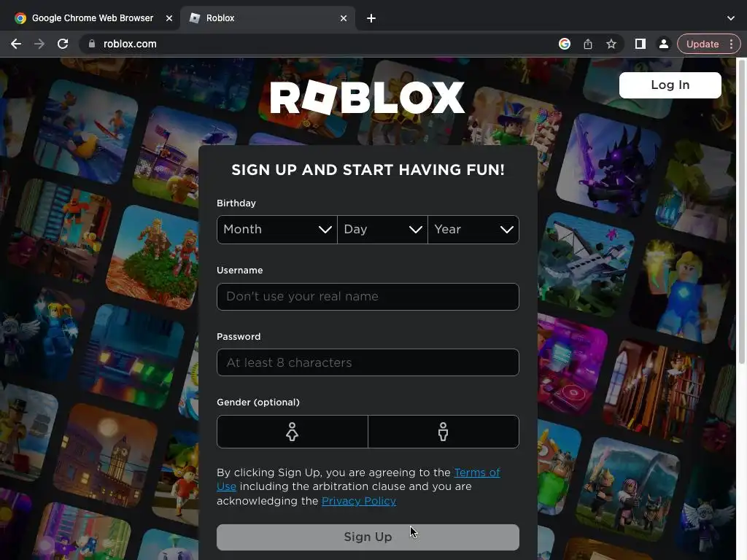Open the Month birthday dropdown

point(277,230)
